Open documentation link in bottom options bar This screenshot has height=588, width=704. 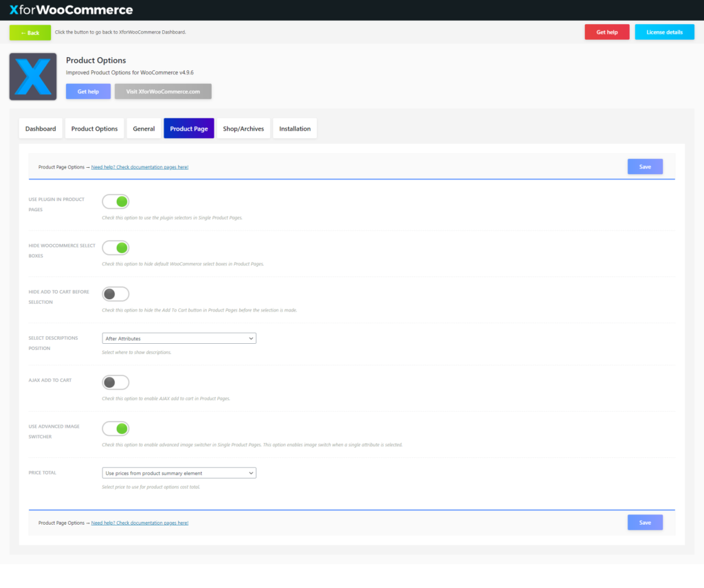click(140, 523)
